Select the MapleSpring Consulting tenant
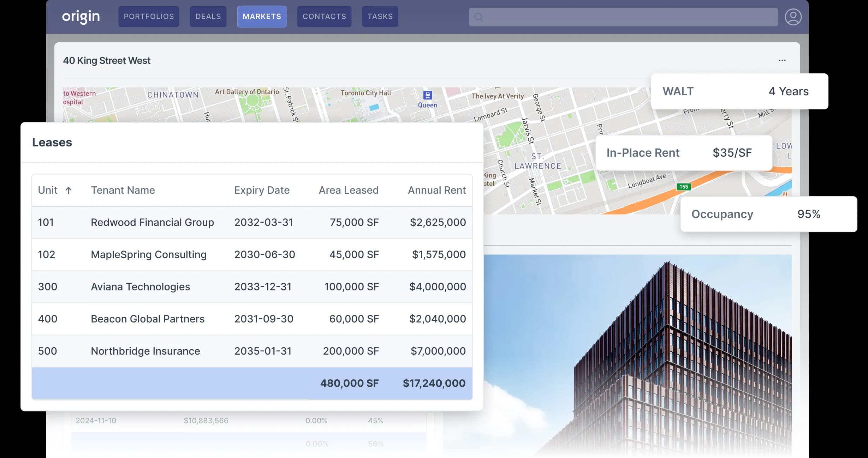This screenshot has width=868, height=458. pyautogui.click(x=149, y=254)
